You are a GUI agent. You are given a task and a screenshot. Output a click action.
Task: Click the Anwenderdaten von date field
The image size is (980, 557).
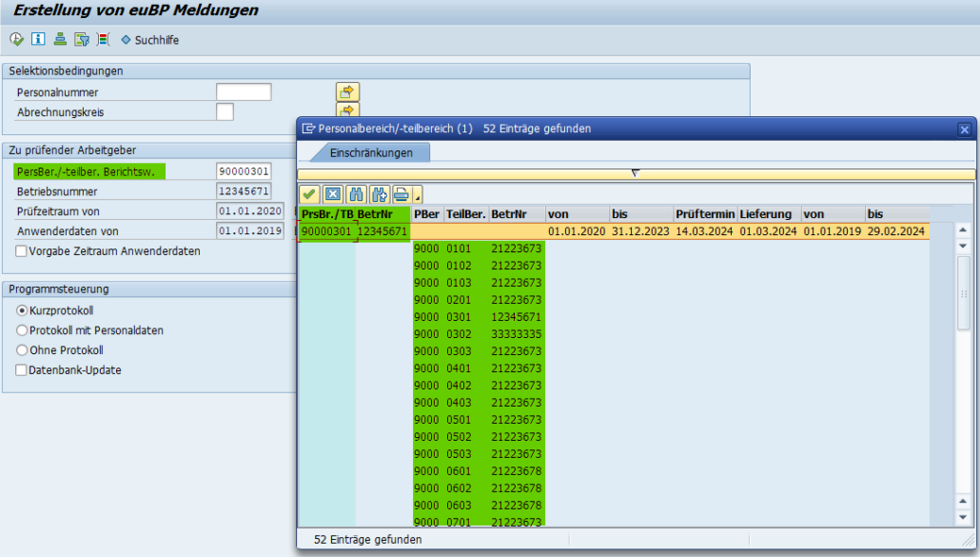click(250, 230)
